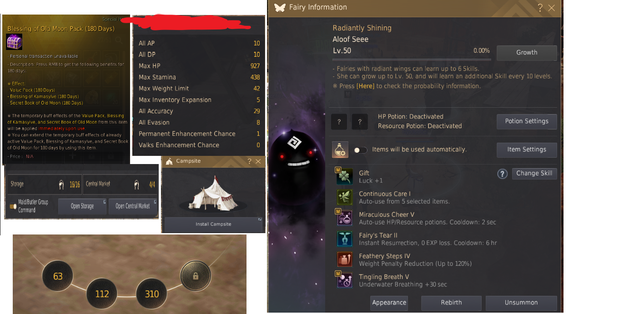
Task: Open the skill help question mark icon
Action: tap(502, 174)
